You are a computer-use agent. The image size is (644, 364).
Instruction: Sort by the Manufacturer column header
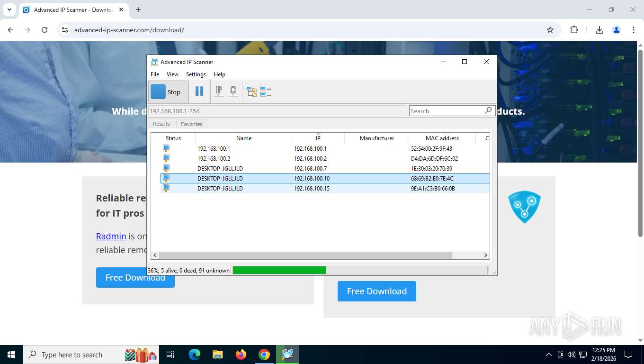pos(377,138)
